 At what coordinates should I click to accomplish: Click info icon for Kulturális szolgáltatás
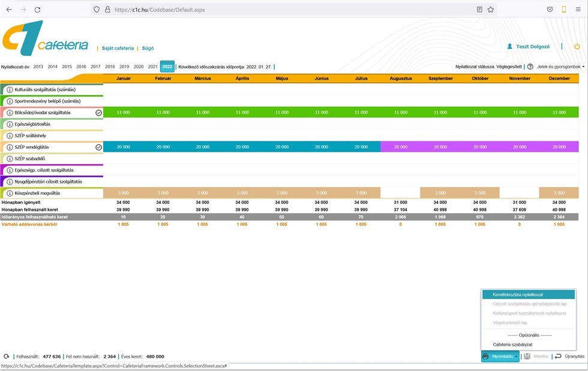tap(10, 89)
